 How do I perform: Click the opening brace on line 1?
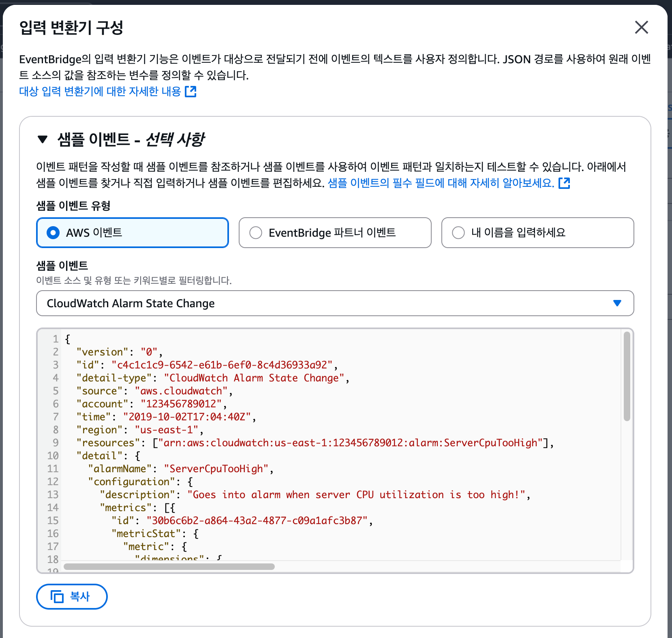68,339
